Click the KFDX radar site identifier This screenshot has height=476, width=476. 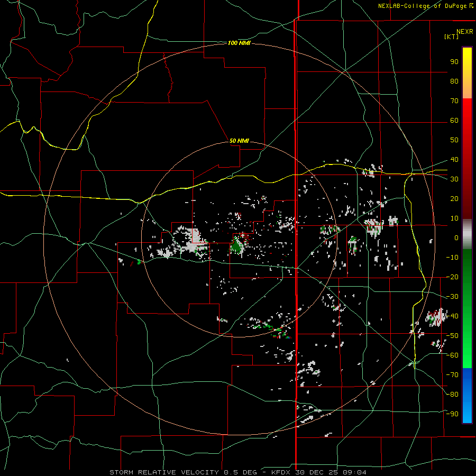pyautogui.click(x=281, y=472)
